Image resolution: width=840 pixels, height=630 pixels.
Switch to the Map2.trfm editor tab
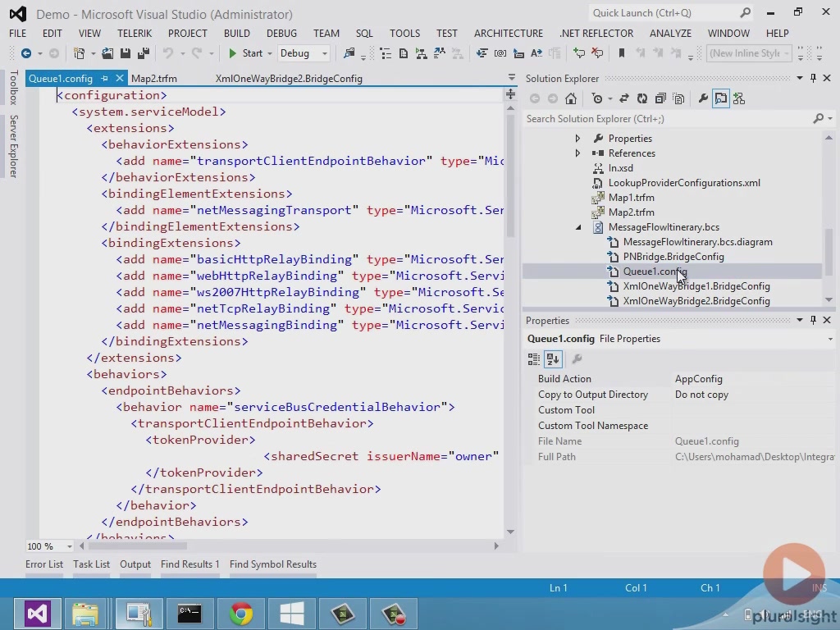click(153, 79)
